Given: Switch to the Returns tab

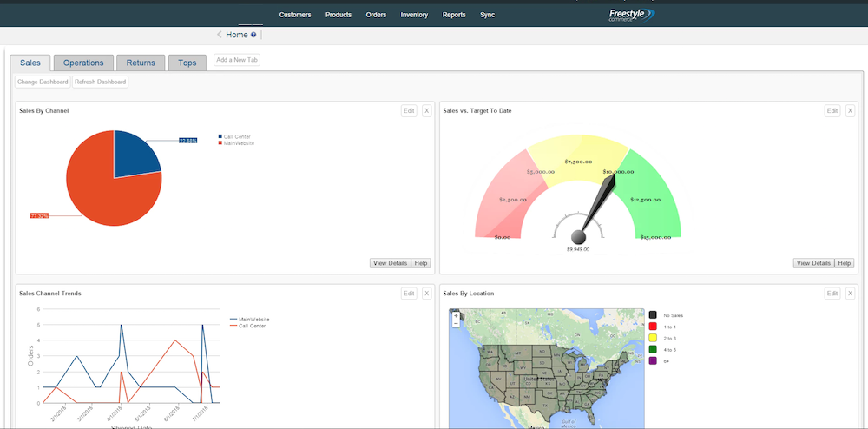Looking at the screenshot, I should pos(141,63).
